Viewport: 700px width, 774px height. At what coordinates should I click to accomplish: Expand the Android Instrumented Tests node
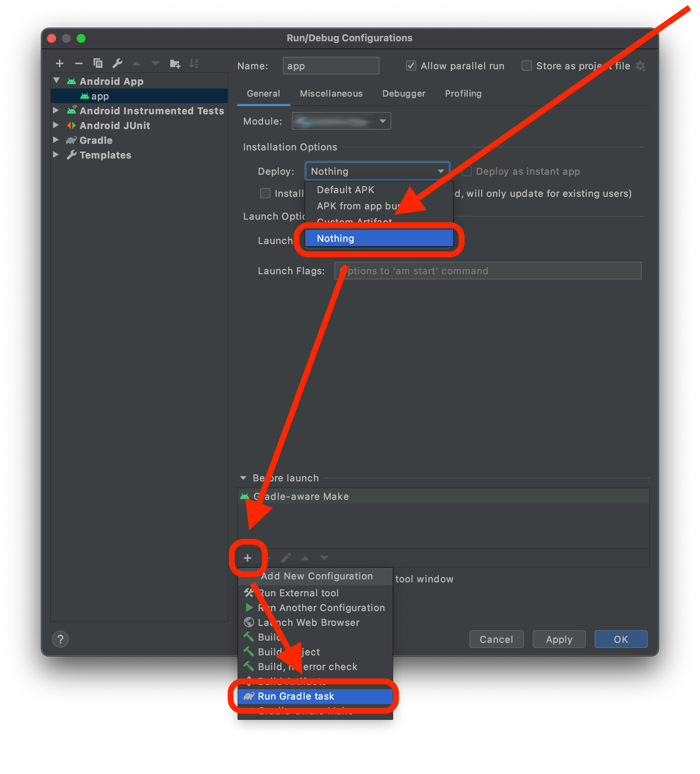56,111
